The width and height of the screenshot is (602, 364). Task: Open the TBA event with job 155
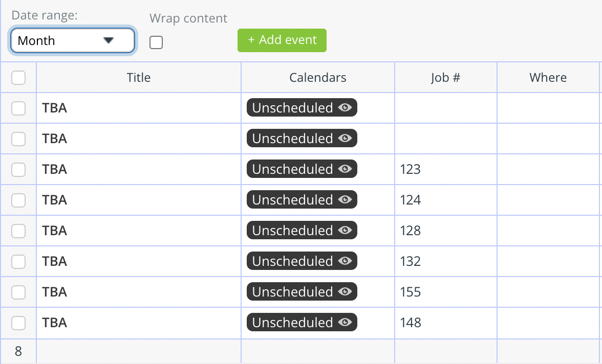[x=54, y=292]
